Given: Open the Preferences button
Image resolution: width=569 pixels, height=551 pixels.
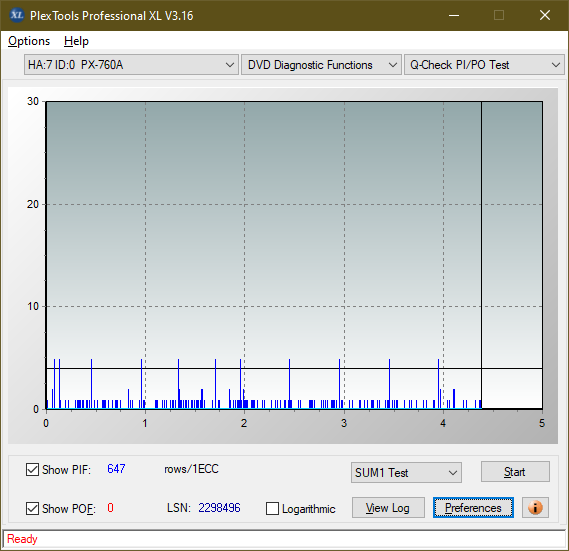Looking at the screenshot, I should click(473, 508).
